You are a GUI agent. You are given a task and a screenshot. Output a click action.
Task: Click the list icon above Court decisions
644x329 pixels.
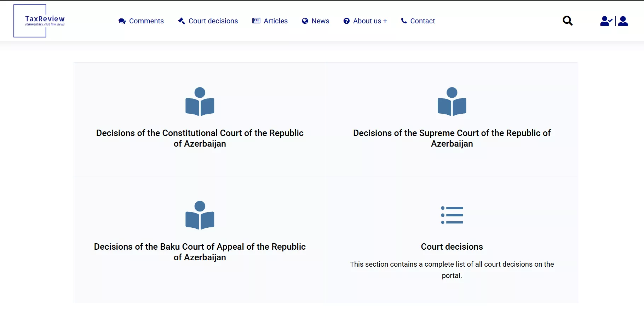click(452, 215)
